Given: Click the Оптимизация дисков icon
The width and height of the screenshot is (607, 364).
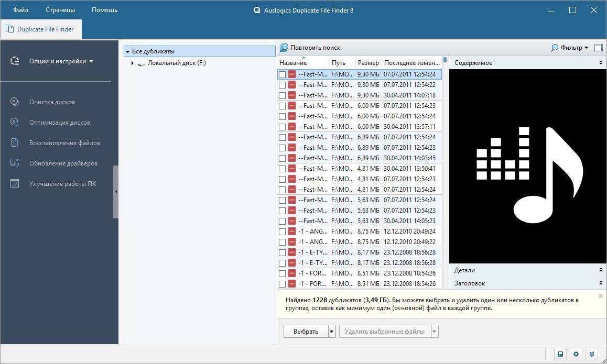Looking at the screenshot, I should pyautogui.click(x=14, y=122).
